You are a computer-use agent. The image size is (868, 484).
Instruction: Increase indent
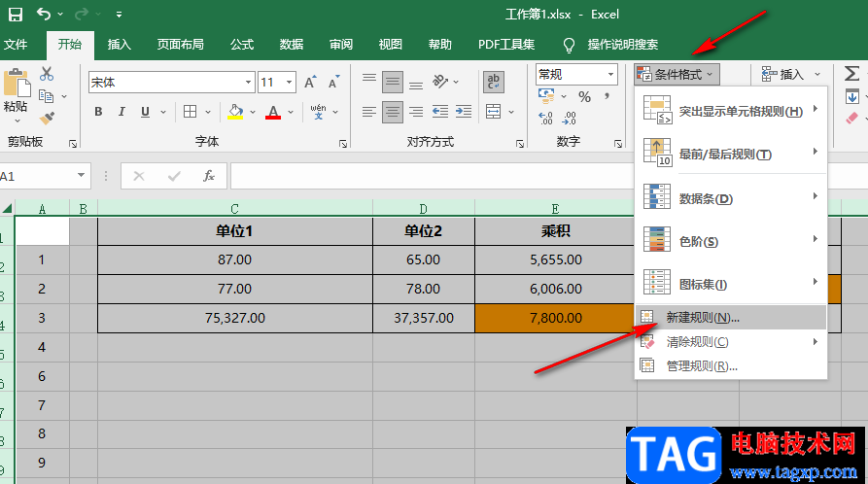point(464,112)
